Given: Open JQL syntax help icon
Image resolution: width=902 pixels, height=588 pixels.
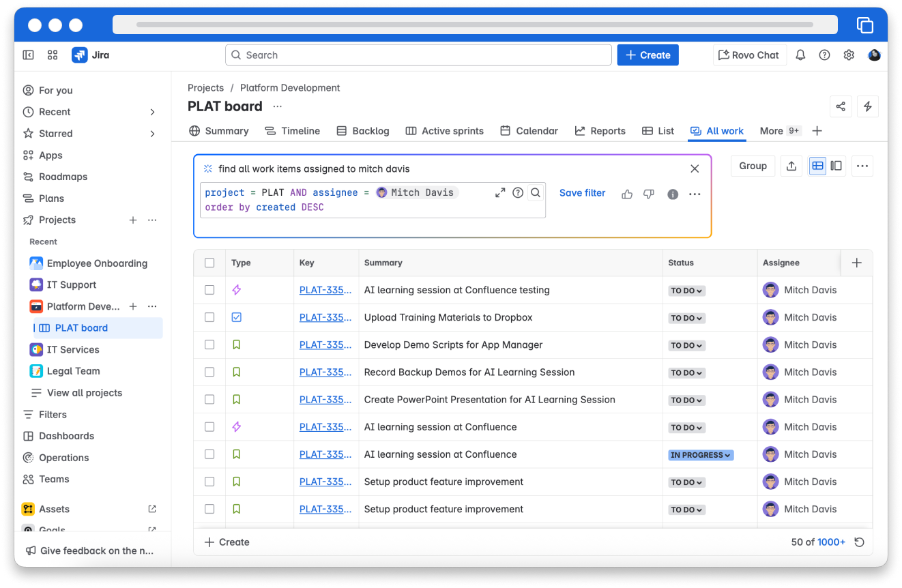Looking at the screenshot, I should click(518, 193).
